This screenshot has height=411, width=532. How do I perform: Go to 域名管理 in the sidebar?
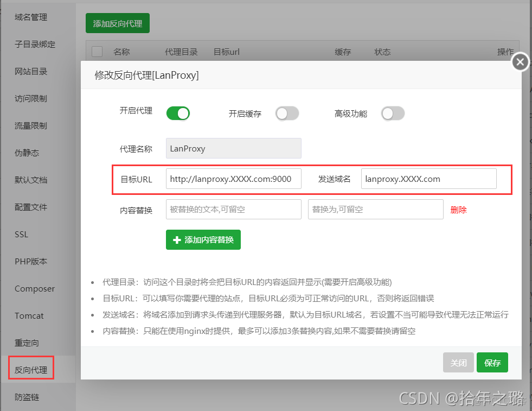(31, 17)
